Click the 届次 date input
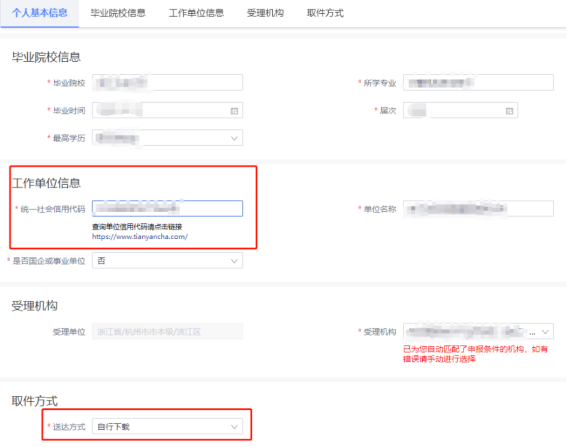The image size is (567, 447). [460, 110]
